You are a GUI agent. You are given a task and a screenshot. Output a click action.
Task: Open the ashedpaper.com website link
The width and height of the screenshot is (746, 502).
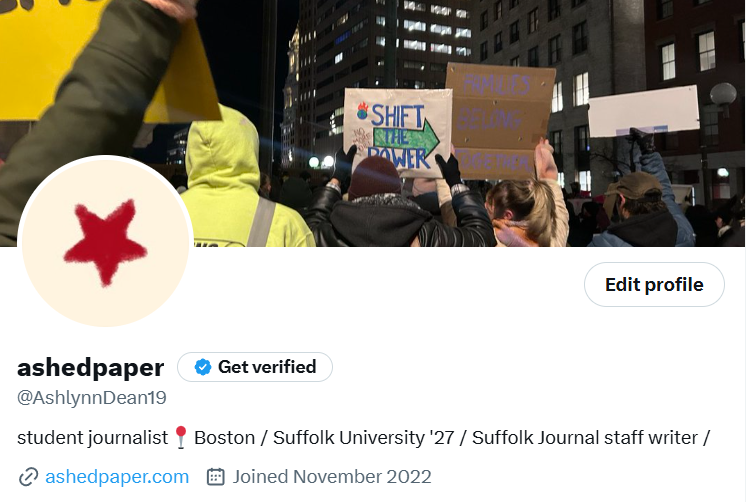117,477
